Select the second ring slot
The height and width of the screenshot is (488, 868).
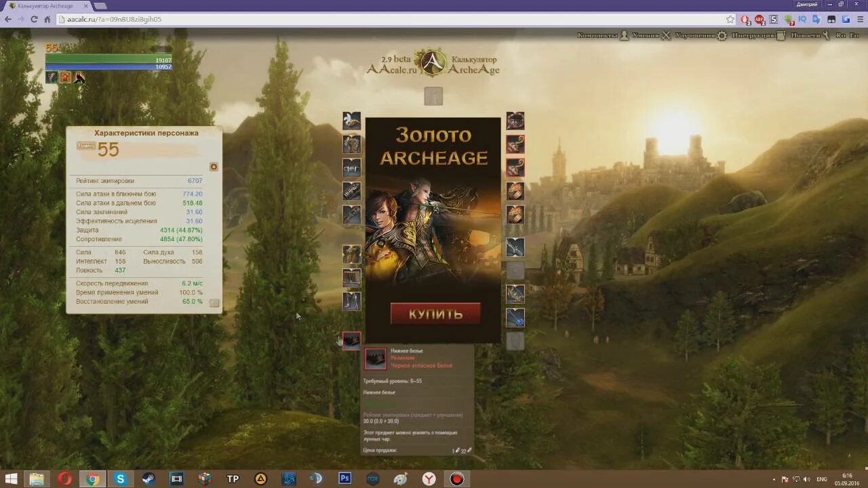click(x=515, y=215)
